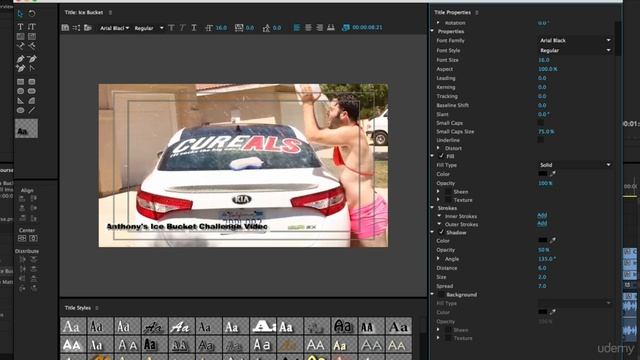Click the Shadow Color swatch
Viewport: 640px width, 360px height.
point(542,240)
